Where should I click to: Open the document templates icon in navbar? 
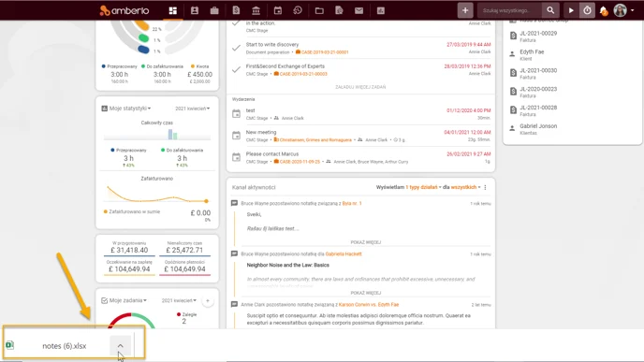339,10
